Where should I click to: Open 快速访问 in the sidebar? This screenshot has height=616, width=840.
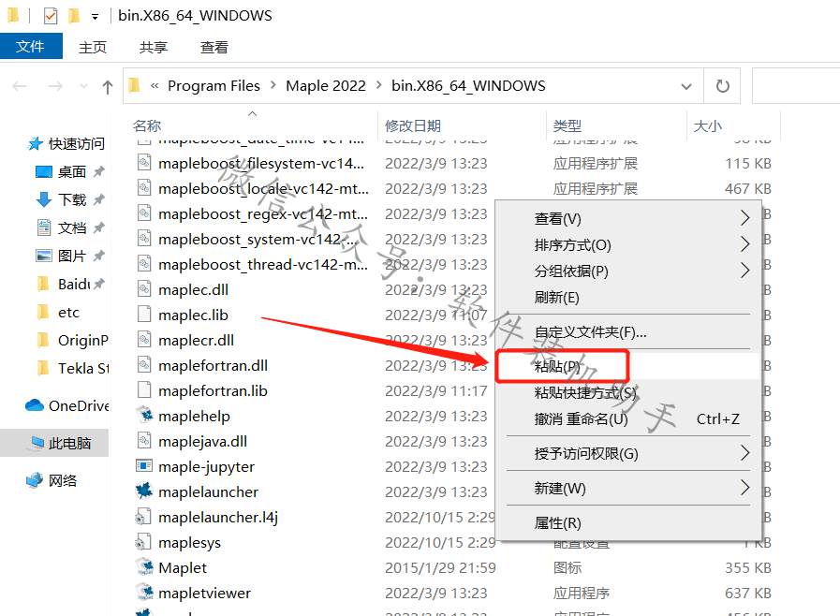(66, 143)
